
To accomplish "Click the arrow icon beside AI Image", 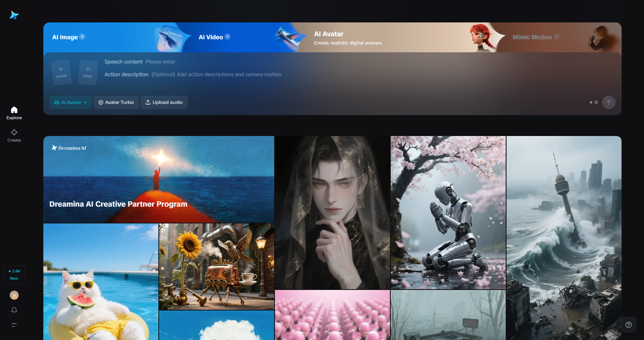I will click(82, 37).
